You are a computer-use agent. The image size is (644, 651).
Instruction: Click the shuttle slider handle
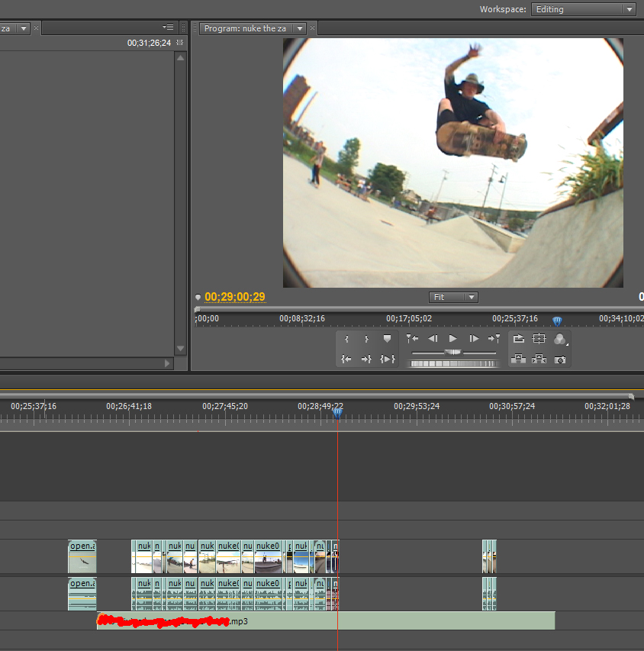[453, 352]
